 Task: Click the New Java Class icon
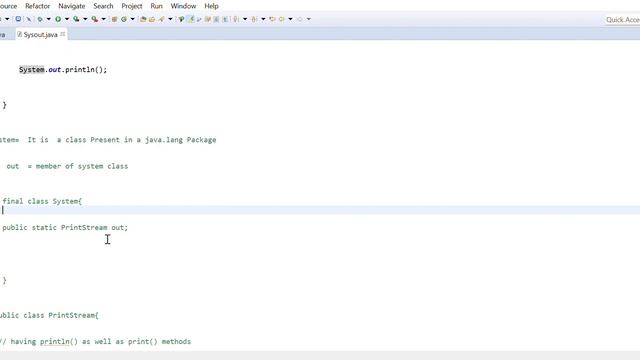pyautogui.click(x=124, y=19)
